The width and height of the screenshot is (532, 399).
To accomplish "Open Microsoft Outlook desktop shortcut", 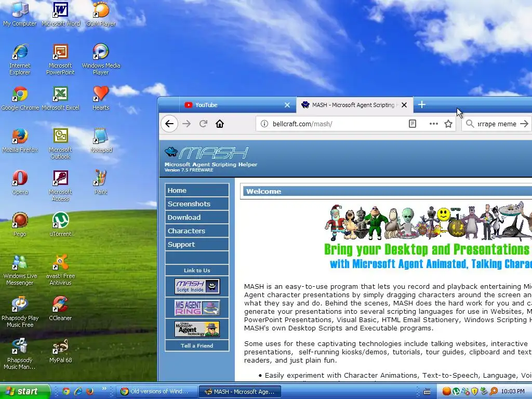I will point(60,143).
